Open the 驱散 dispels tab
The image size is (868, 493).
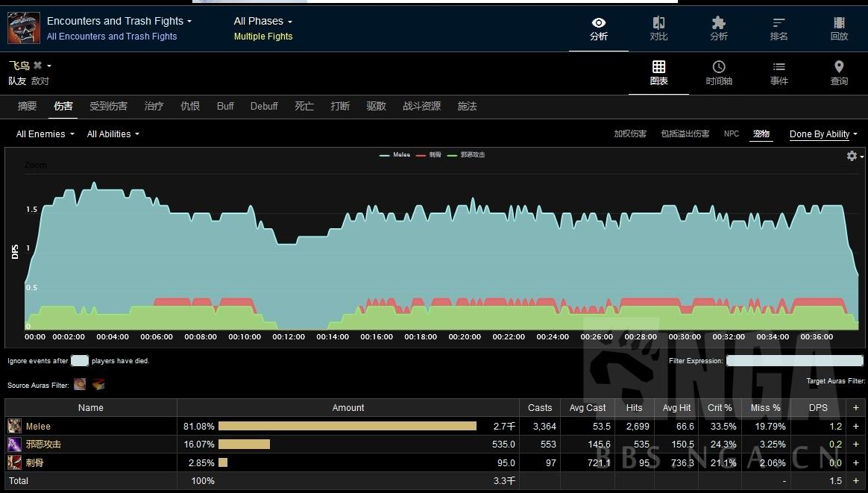pos(376,107)
